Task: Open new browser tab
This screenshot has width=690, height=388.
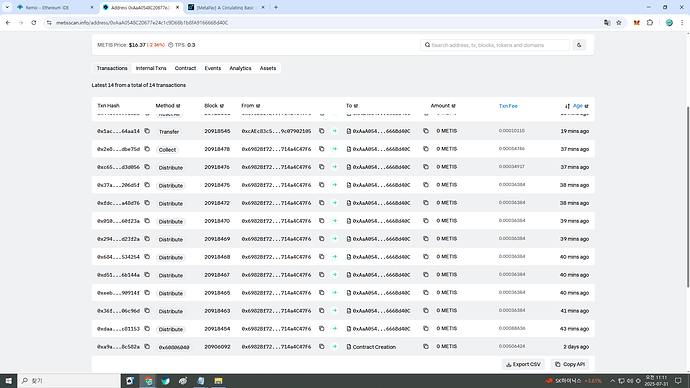Action: pyautogui.click(x=276, y=7)
